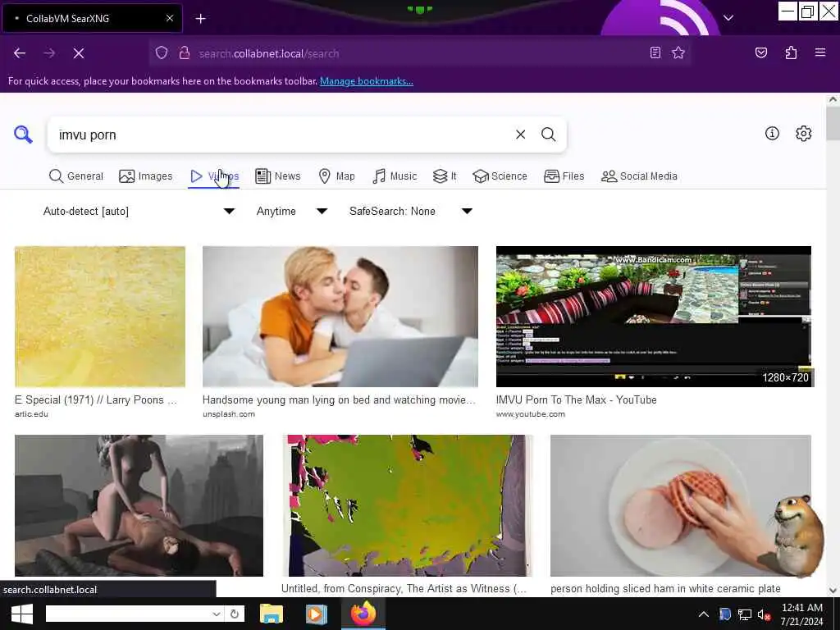The image size is (840, 630).
Task: Clear the search query with X
Action: 520,135
